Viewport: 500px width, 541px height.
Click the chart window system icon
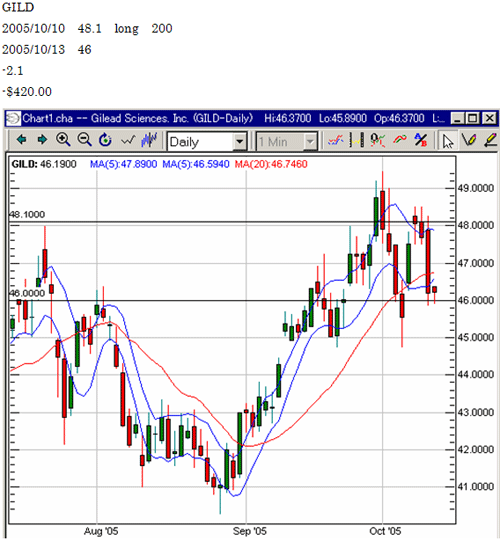point(13,118)
